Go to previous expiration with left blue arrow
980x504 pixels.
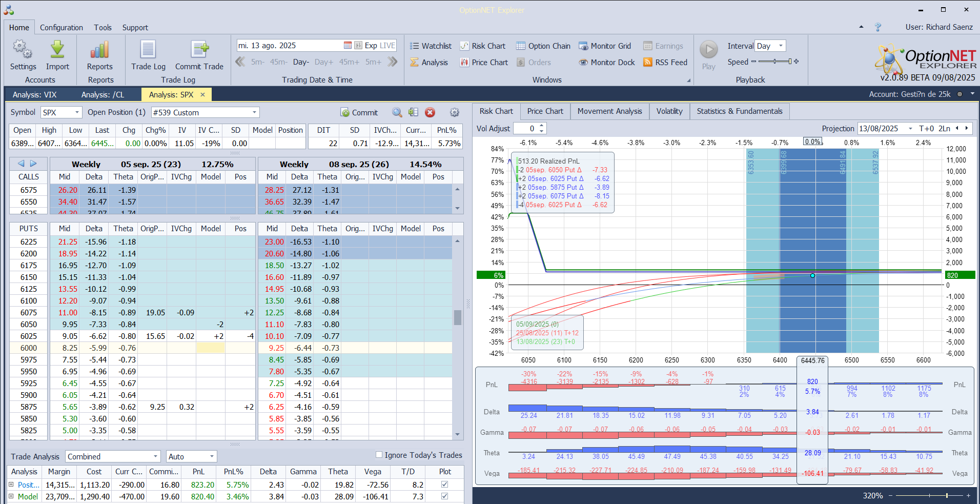21,164
